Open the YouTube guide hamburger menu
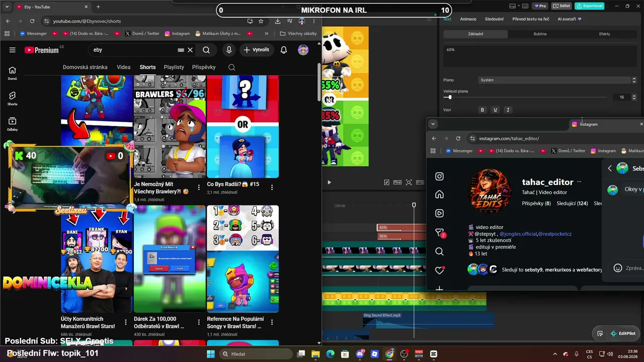 13,50
